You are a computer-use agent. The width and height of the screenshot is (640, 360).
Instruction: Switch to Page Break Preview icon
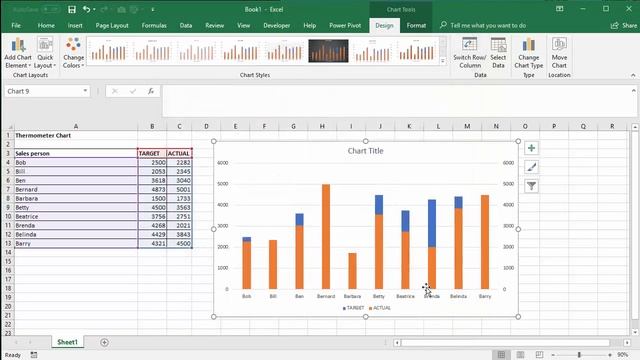[x=539, y=355]
